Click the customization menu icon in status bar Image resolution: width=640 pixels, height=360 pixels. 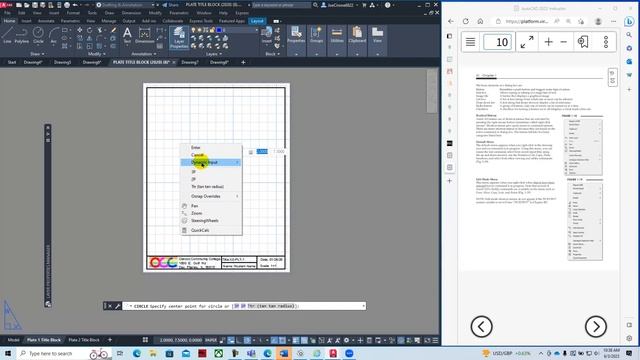tap(435, 340)
